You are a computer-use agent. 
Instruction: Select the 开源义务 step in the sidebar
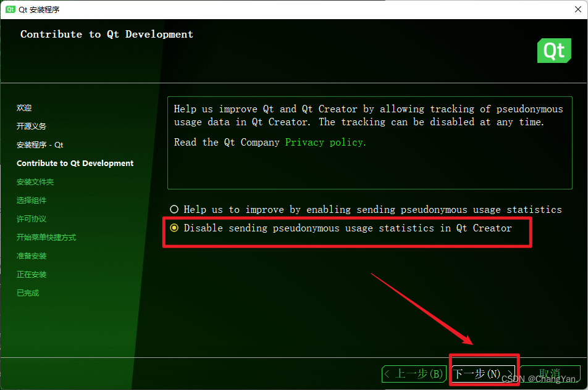(31, 127)
